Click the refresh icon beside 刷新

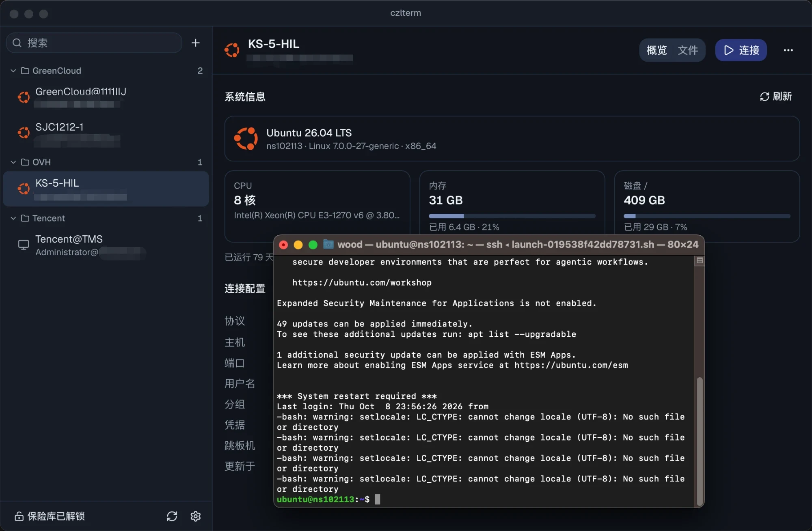[x=764, y=97]
